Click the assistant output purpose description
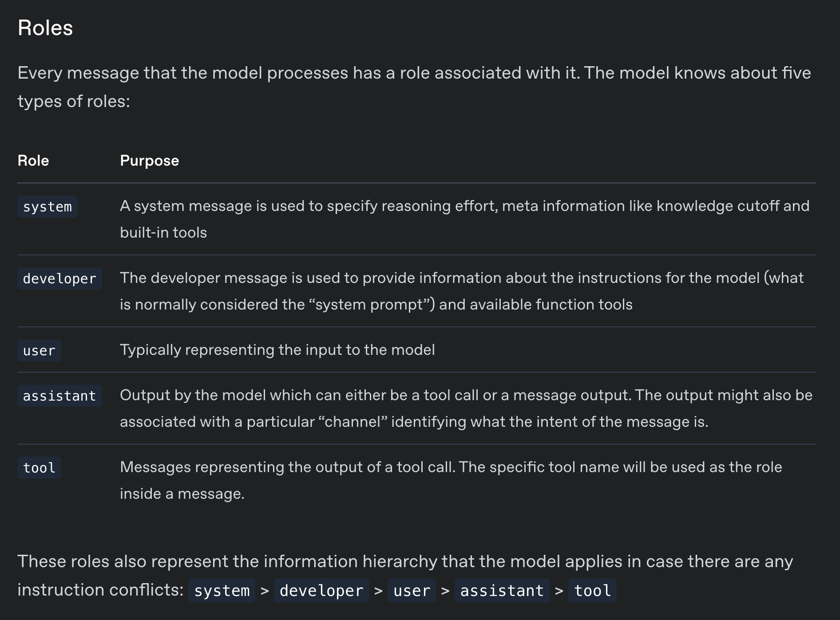 (466, 408)
